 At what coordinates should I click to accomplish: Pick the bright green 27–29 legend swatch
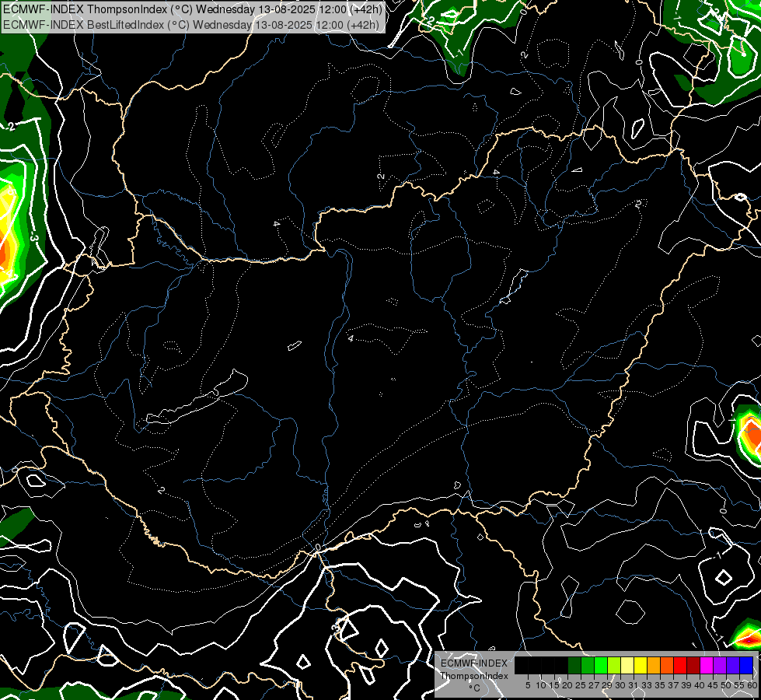[x=601, y=665]
